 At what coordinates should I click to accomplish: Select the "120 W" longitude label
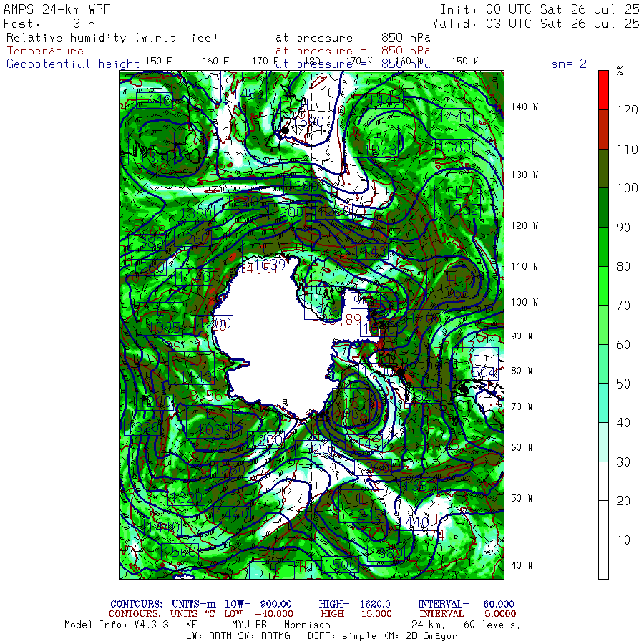point(524,226)
